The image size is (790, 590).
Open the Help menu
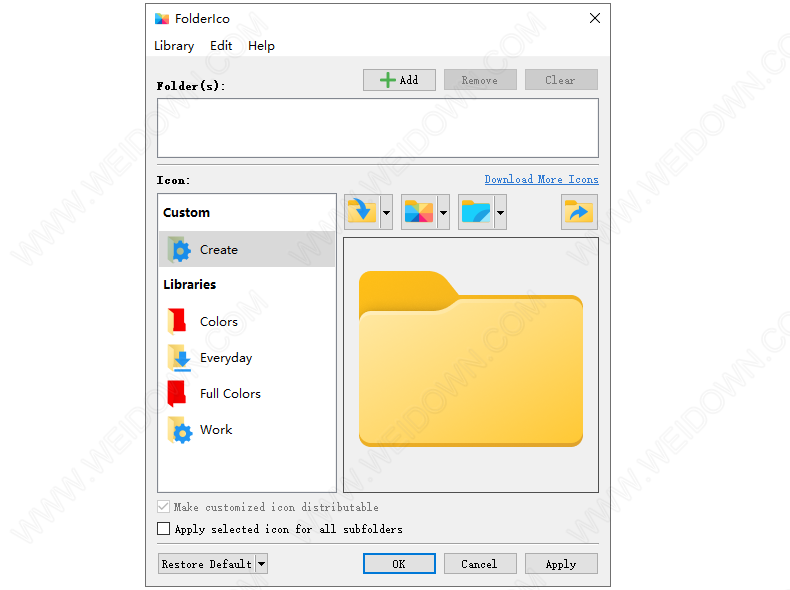point(261,46)
